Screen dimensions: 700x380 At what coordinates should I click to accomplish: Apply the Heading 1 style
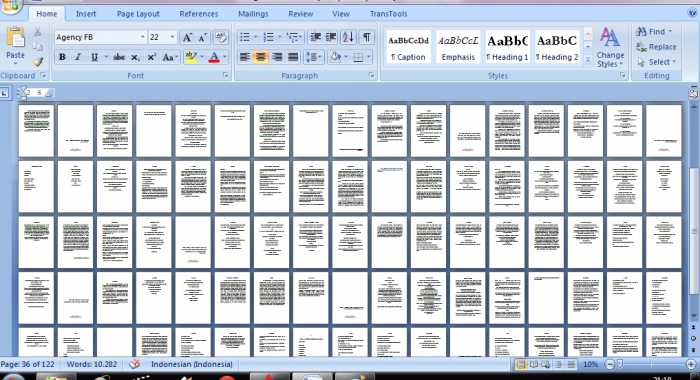[508, 47]
